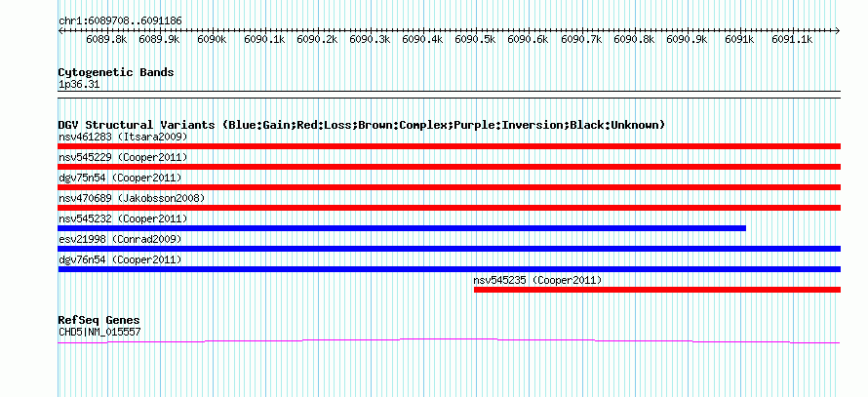Click the 6089.8k ruler tick label
868x397 pixels.
(x=107, y=39)
